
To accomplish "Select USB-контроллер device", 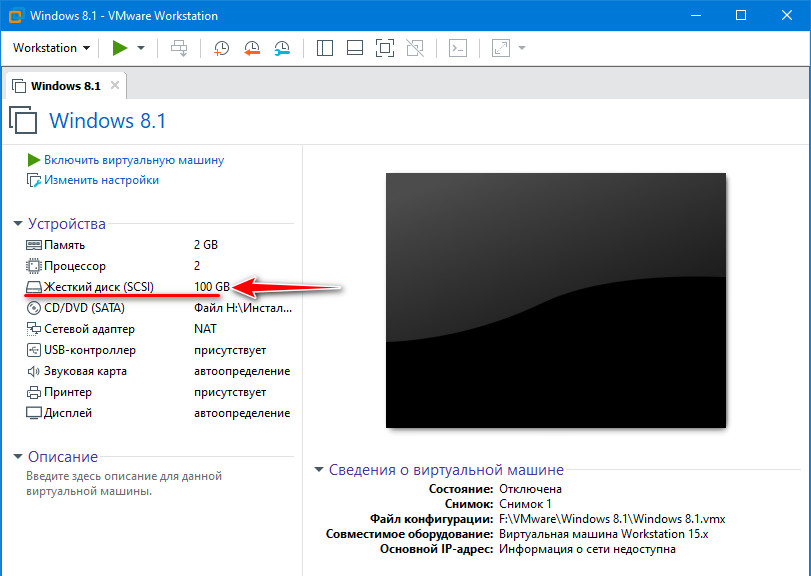I will 159,350.
